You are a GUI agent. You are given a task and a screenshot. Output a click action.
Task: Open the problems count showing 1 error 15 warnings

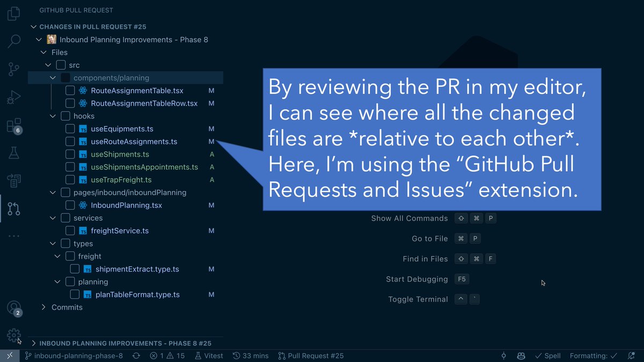167,356
